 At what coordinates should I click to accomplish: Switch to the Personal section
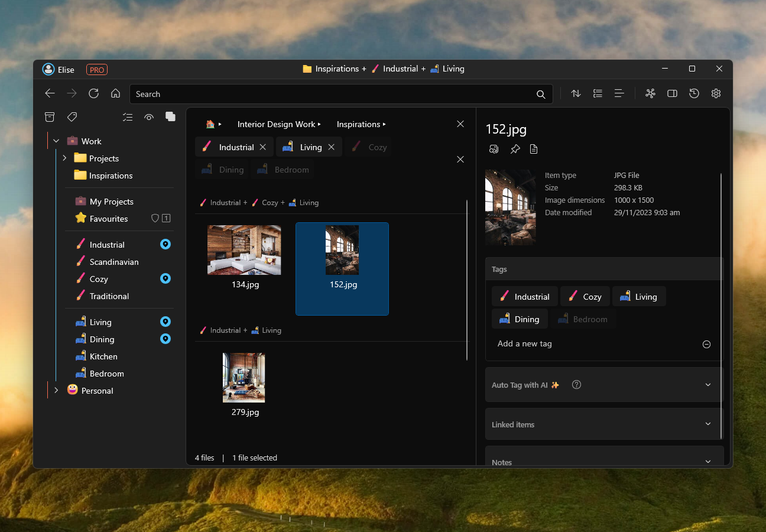point(98,390)
